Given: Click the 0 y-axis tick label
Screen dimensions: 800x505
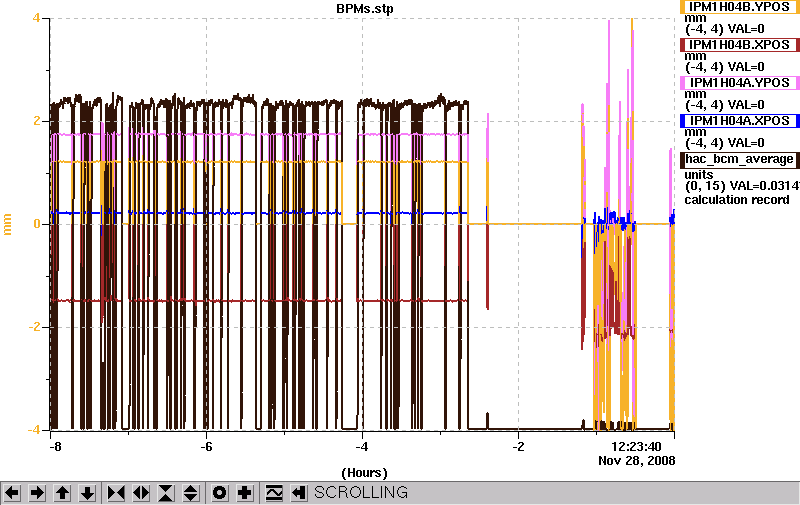Looking at the screenshot, I should click(37, 224).
